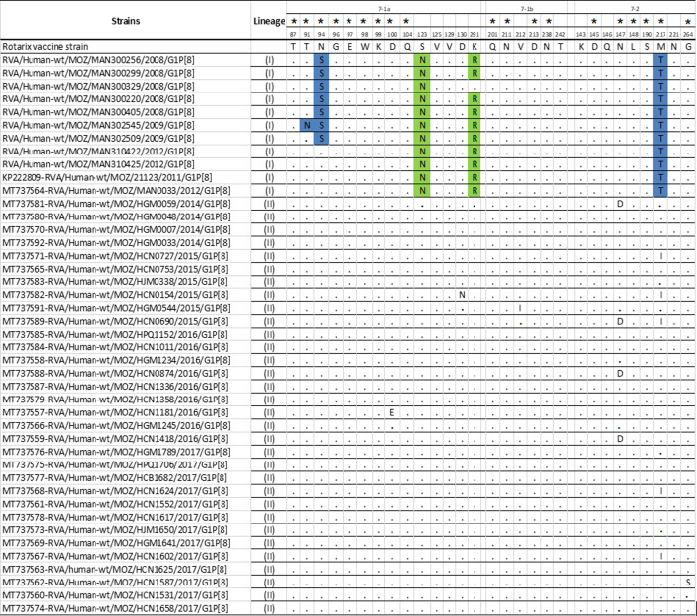Select strain MT737563 HCN1625/2017
The width and height of the screenshot is (697, 616).
click(x=114, y=570)
